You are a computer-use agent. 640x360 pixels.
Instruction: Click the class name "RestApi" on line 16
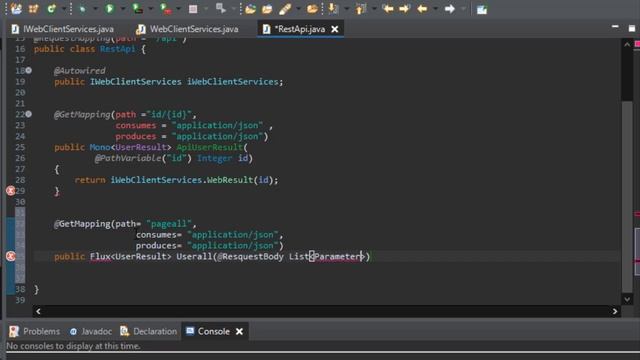[118, 49]
